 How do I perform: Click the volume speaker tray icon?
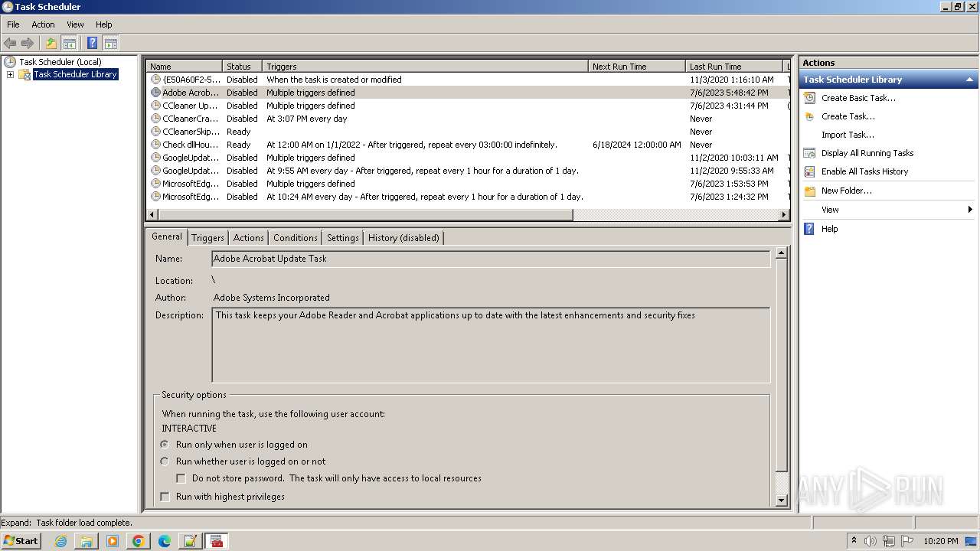tap(871, 541)
